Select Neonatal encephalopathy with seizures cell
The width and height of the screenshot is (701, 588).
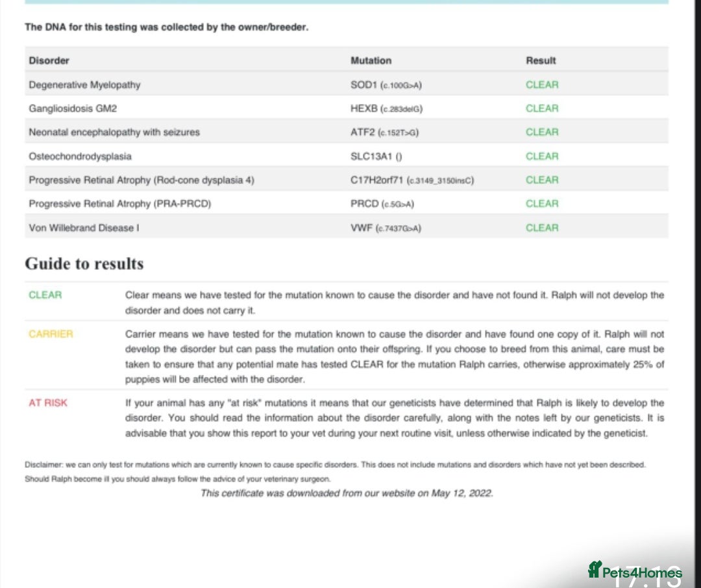pos(114,132)
